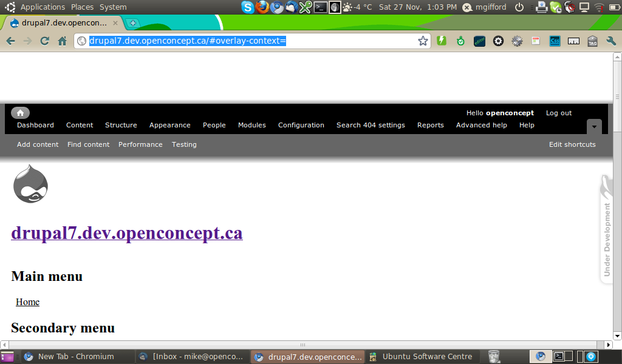Click the Drupal toolbar home icon
This screenshot has height=364, width=622.
click(x=20, y=113)
